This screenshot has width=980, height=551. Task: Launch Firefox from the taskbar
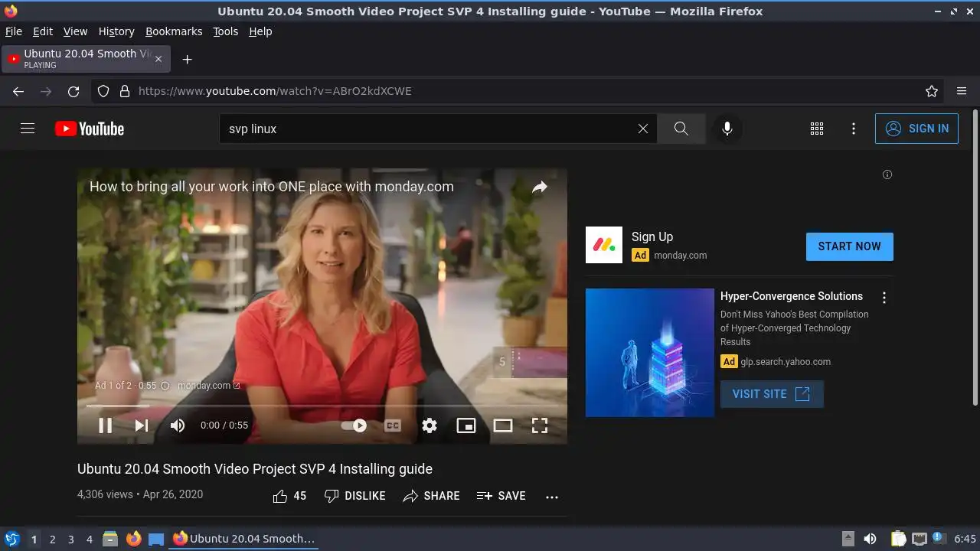(x=134, y=539)
